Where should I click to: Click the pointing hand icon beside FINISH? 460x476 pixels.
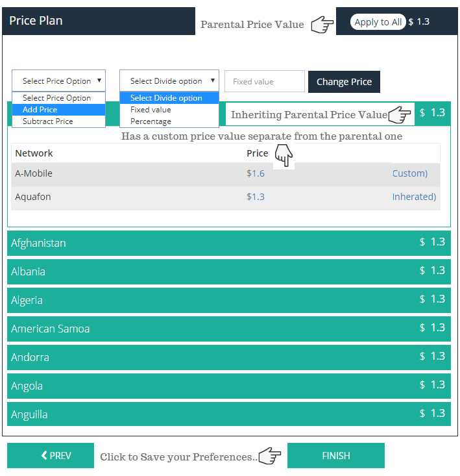pyautogui.click(x=270, y=457)
